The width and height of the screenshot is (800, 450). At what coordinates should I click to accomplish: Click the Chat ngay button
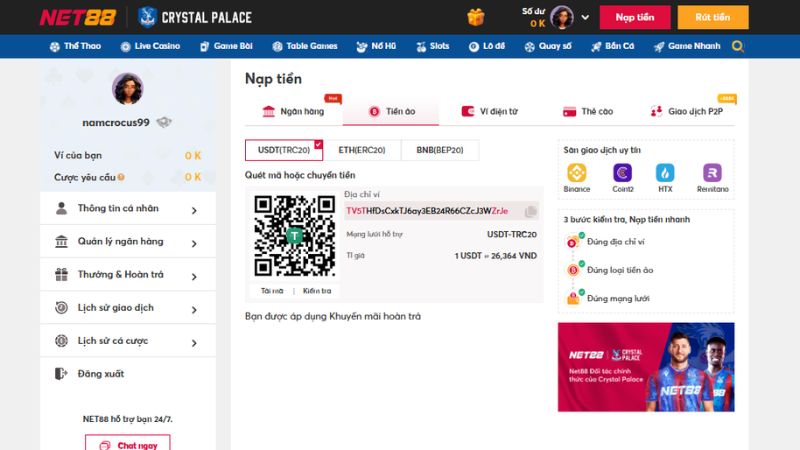click(128, 444)
